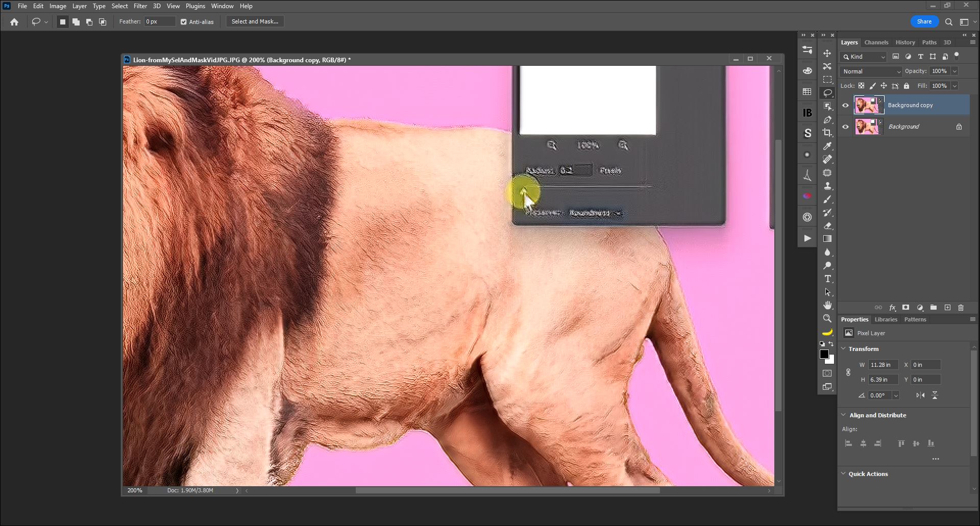
Task: Select the Crop tool
Action: [x=827, y=133]
